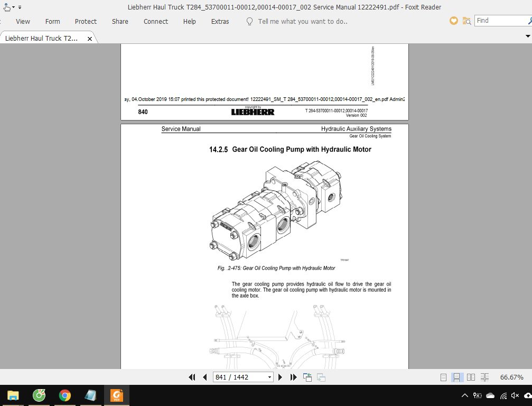Click the 'Hydraulic Auxiliary Systems' header text
Viewport: 532px width, 406px height.
356,128
